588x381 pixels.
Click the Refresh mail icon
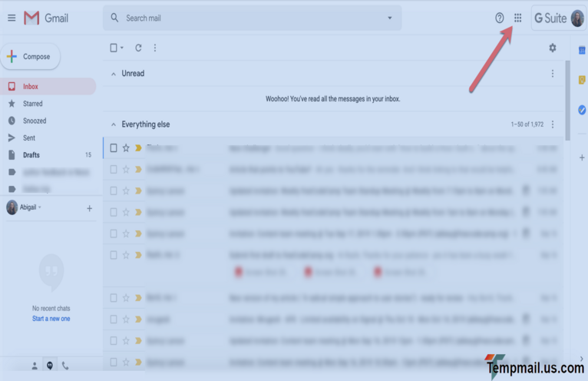pos(138,48)
